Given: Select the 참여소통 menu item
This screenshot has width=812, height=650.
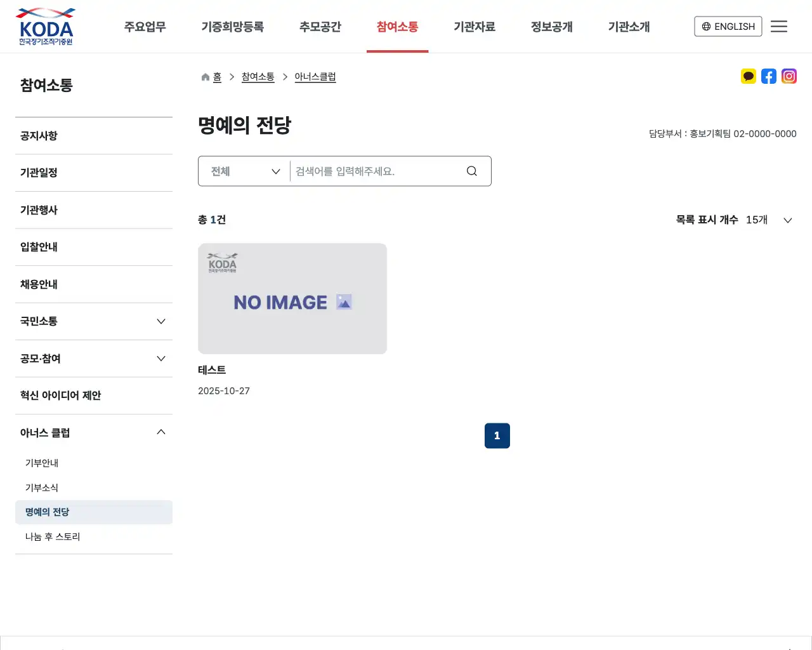Looking at the screenshot, I should [x=397, y=26].
